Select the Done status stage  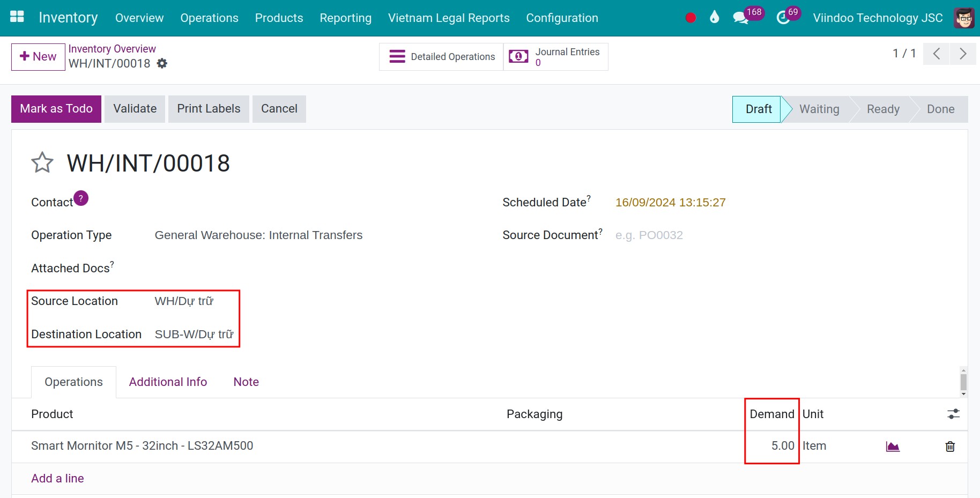pyautogui.click(x=940, y=109)
